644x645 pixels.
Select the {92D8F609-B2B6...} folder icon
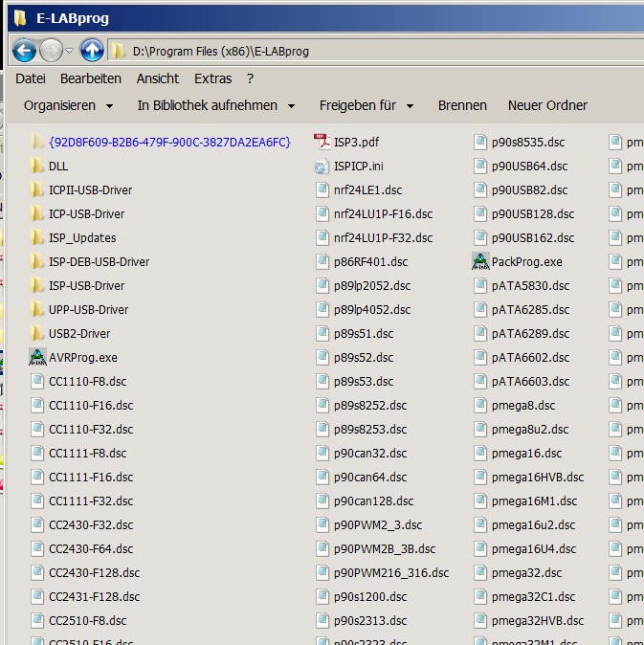(37, 143)
